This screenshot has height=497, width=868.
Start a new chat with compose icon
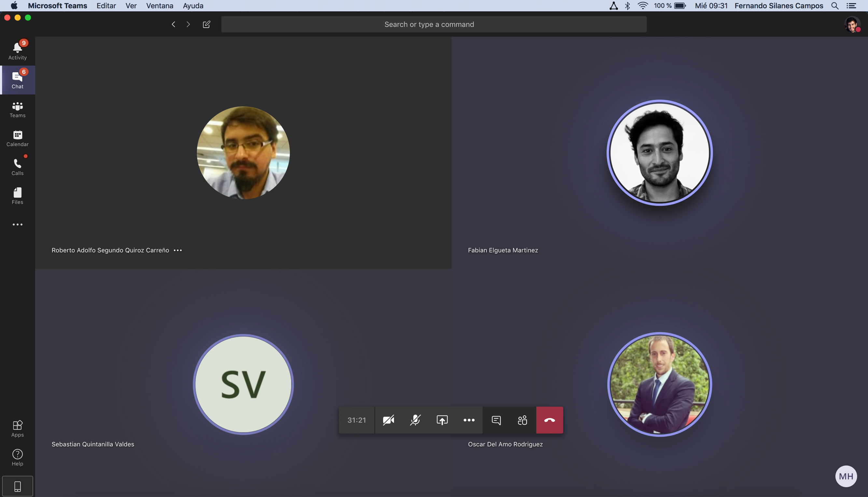coord(206,24)
